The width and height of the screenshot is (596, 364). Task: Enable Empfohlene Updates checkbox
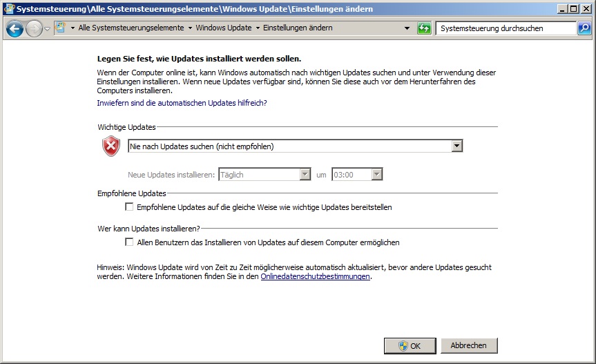point(129,207)
